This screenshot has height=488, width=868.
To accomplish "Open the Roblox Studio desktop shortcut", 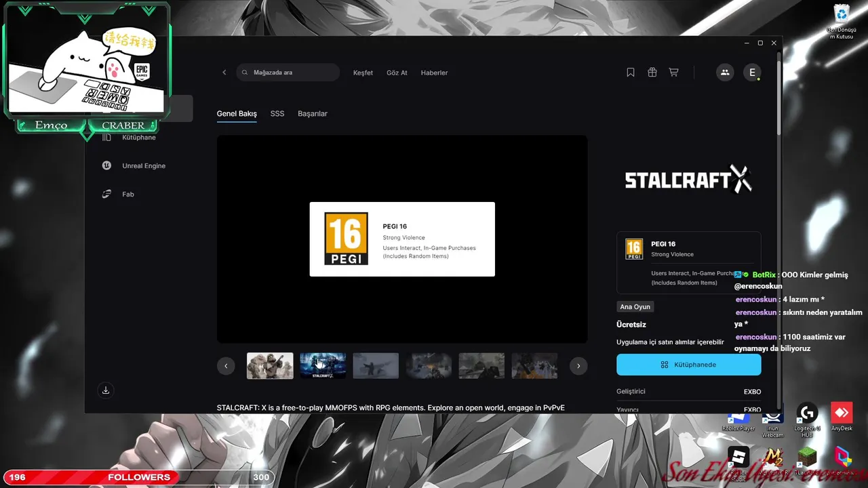I will (x=738, y=464).
